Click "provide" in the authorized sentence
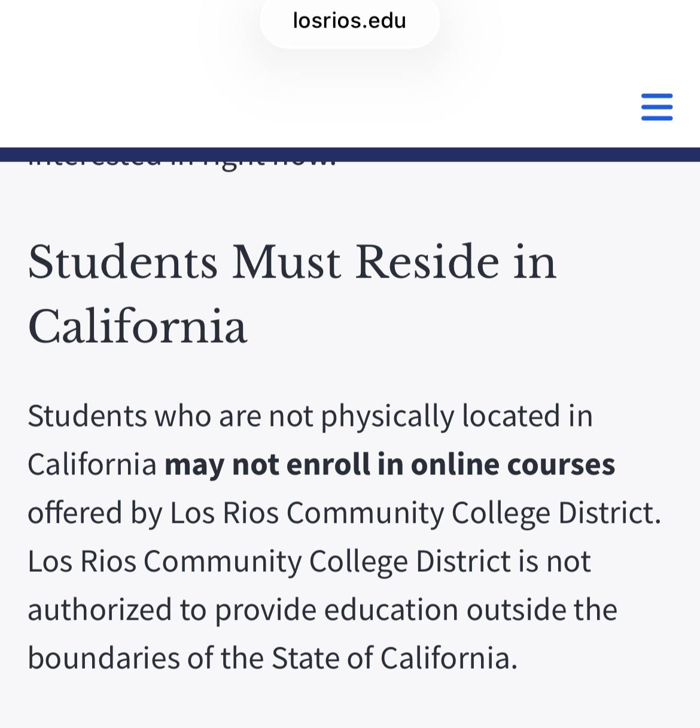The width and height of the screenshot is (700, 728). 266,610
